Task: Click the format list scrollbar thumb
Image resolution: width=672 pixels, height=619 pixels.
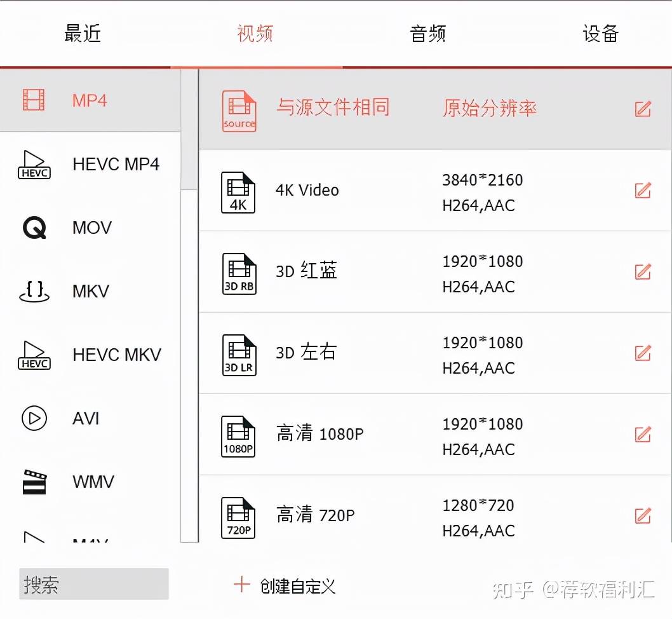Action: pyautogui.click(x=189, y=130)
